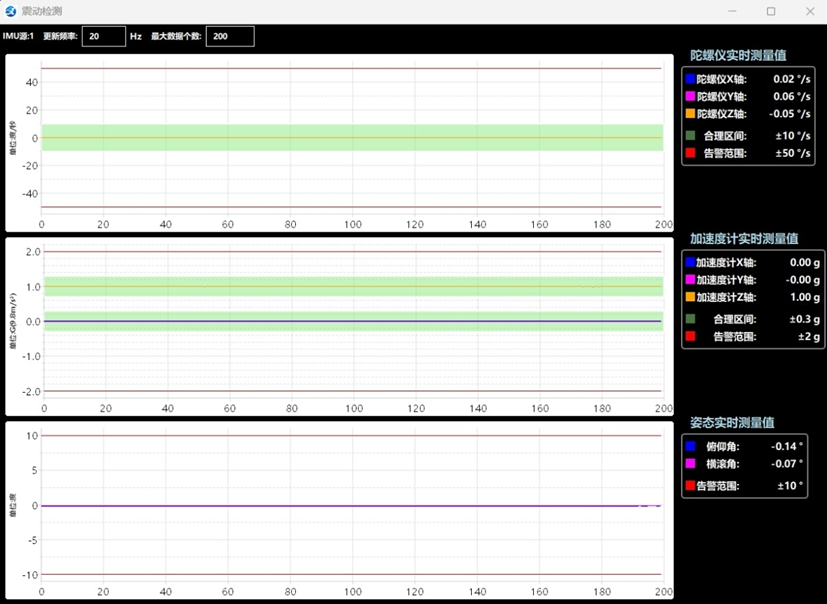This screenshot has width=827, height=604.
Task: Maximize the 震动检测 window
Action: [x=771, y=11]
